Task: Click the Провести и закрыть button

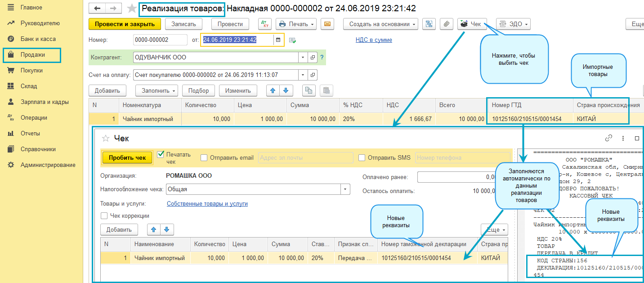Action: pyautogui.click(x=125, y=24)
